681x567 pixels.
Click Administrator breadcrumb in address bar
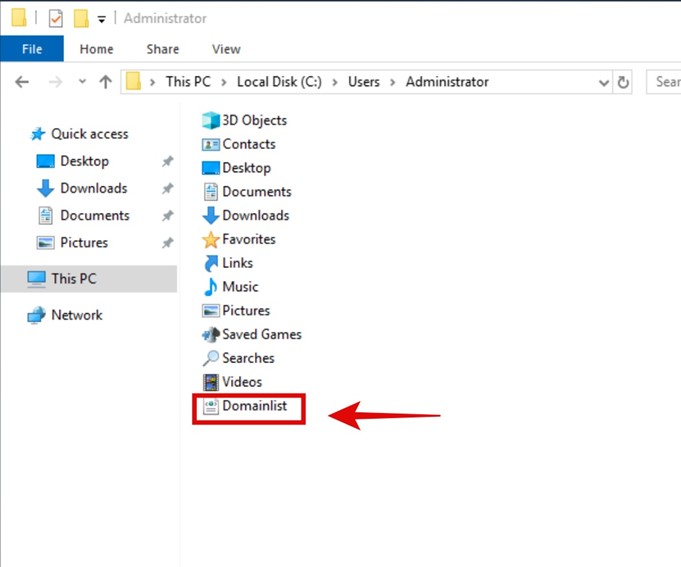click(447, 82)
